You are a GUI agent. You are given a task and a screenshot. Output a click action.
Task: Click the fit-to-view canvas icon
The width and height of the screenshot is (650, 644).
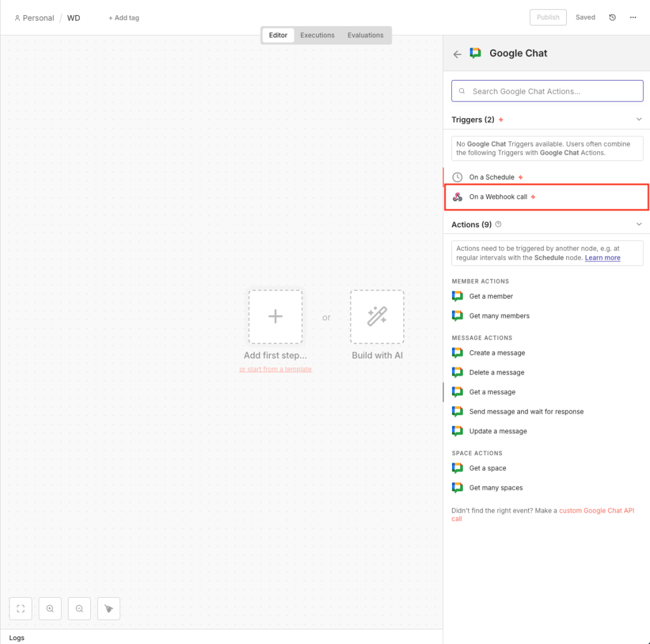tap(20, 608)
